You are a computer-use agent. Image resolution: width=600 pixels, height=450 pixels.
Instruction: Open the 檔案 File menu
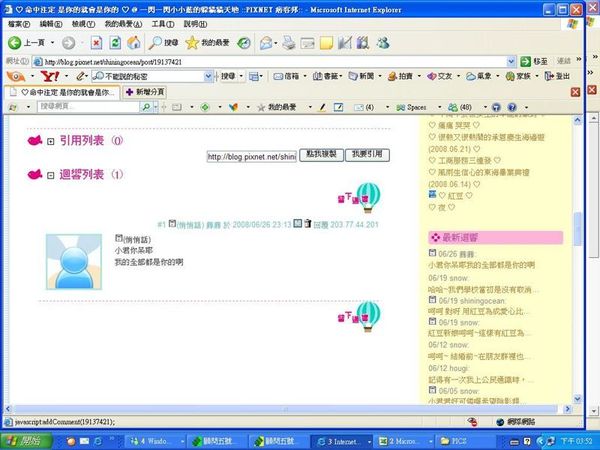click(x=19, y=24)
